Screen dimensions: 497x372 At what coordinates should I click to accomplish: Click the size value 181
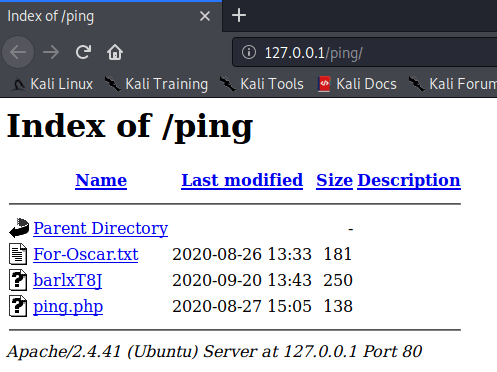point(338,254)
